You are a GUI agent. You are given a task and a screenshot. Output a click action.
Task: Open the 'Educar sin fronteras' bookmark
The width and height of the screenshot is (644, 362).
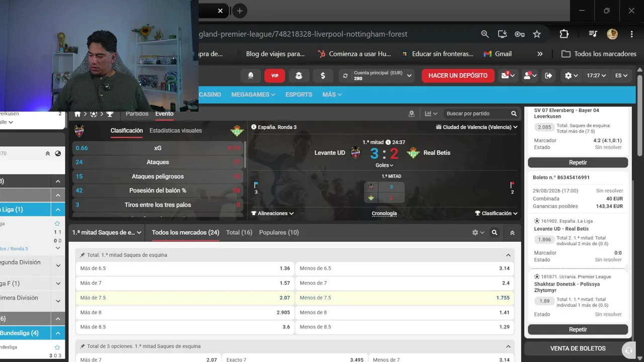pos(438,54)
